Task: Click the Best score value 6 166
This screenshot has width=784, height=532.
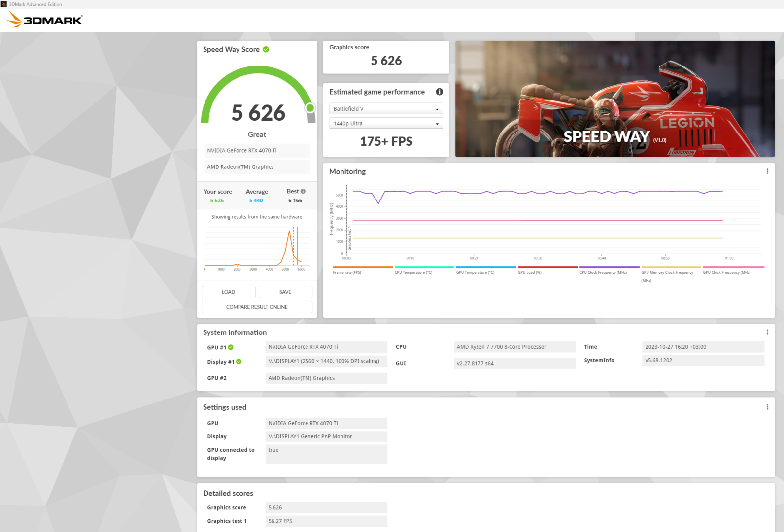Action: (295, 200)
